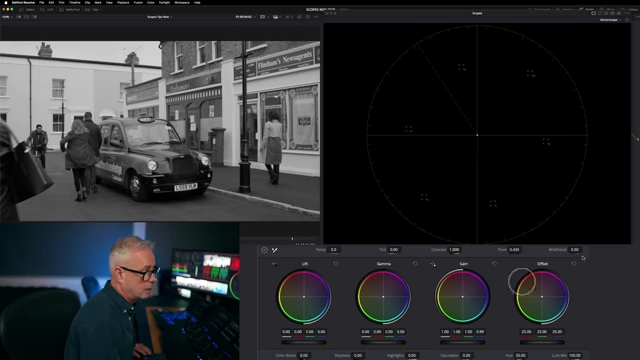Open the Playback menu

[123, 2]
